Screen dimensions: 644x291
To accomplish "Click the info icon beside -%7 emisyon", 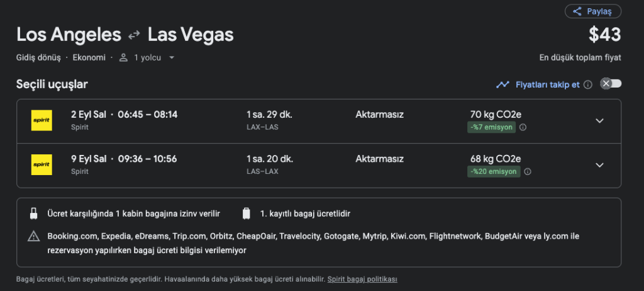I will coord(523,127).
